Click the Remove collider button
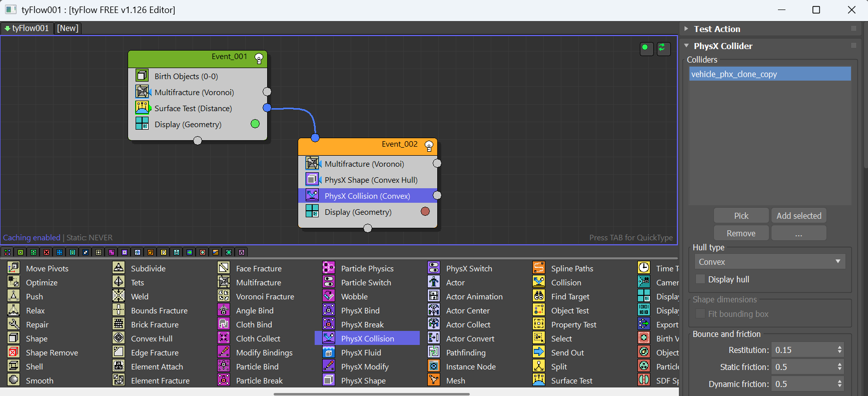Viewport: 868px width, 396px height. (x=741, y=233)
